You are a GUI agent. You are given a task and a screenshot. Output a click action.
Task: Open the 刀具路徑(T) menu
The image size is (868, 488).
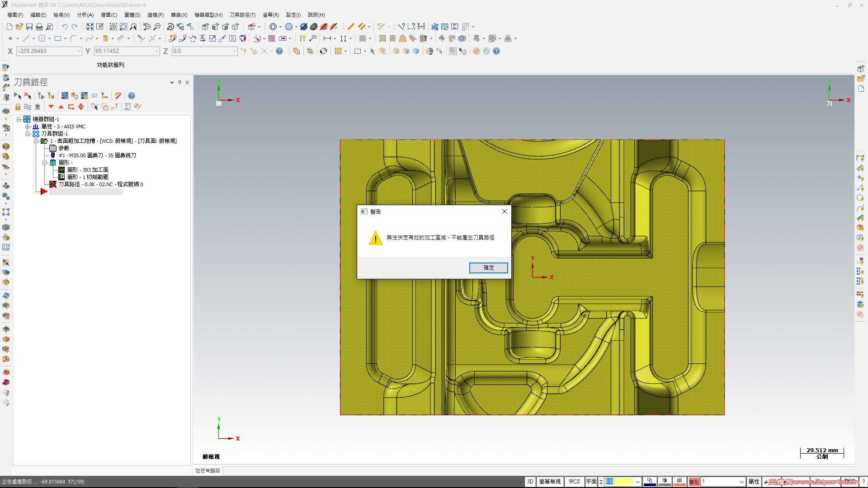tap(242, 15)
